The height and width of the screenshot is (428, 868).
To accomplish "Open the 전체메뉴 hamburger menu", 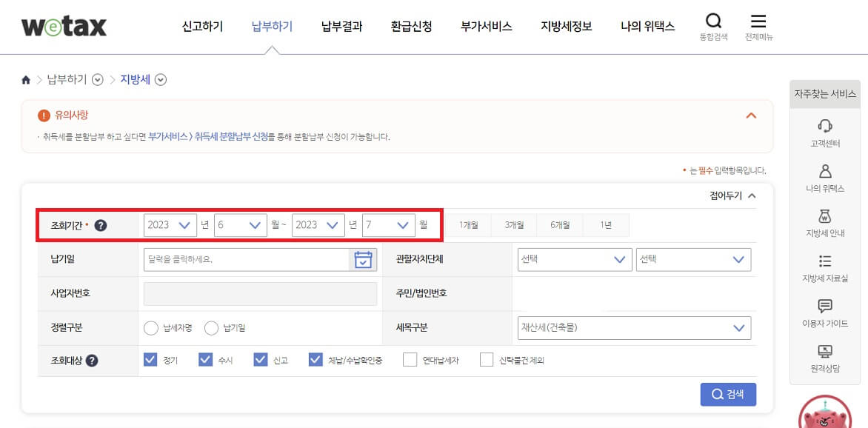I will (758, 21).
